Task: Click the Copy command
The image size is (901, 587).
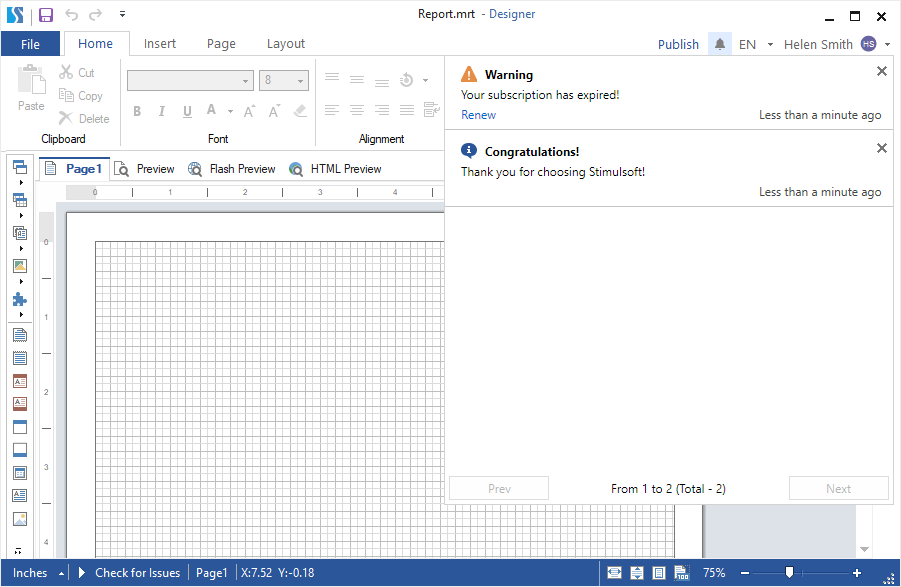Action: point(81,95)
